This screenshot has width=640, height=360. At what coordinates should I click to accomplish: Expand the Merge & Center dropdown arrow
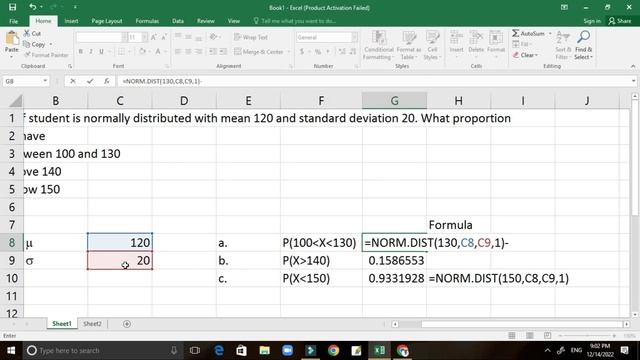pos(288,52)
